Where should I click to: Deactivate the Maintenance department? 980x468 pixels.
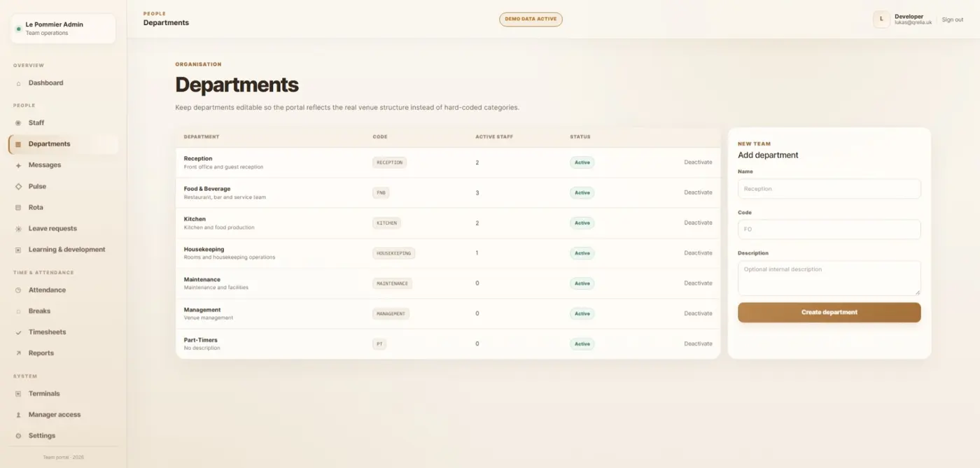698,283
